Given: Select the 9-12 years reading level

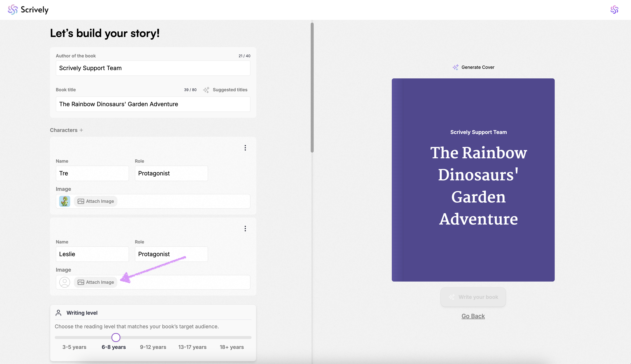Looking at the screenshot, I should (x=153, y=347).
